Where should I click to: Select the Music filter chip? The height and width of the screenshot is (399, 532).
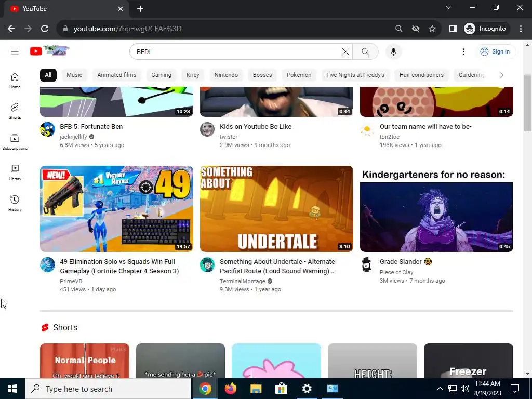(x=74, y=75)
